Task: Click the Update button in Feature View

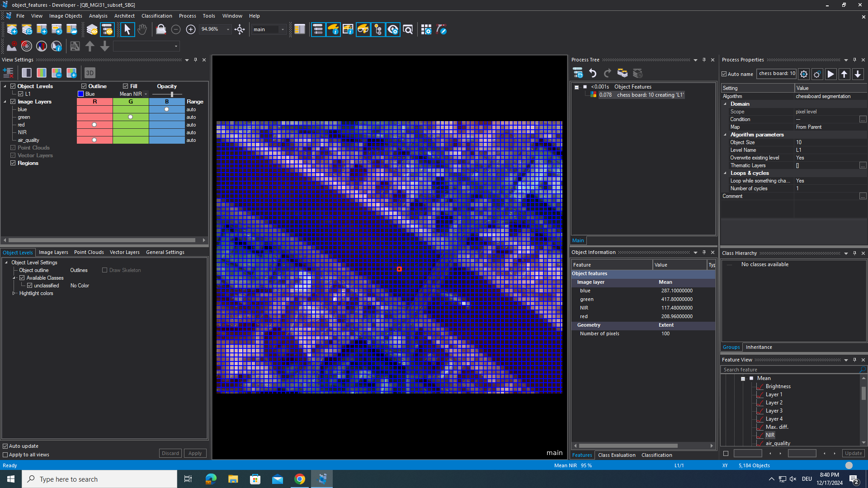Action: (x=853, y=454)
